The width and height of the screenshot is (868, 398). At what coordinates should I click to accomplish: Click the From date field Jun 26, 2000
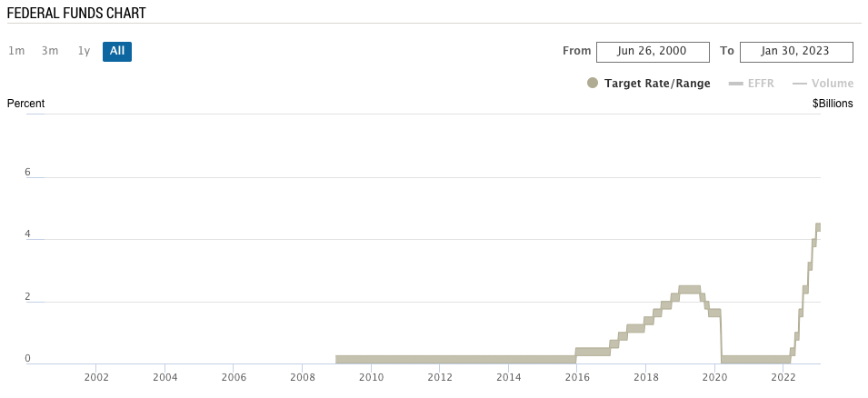653,52
